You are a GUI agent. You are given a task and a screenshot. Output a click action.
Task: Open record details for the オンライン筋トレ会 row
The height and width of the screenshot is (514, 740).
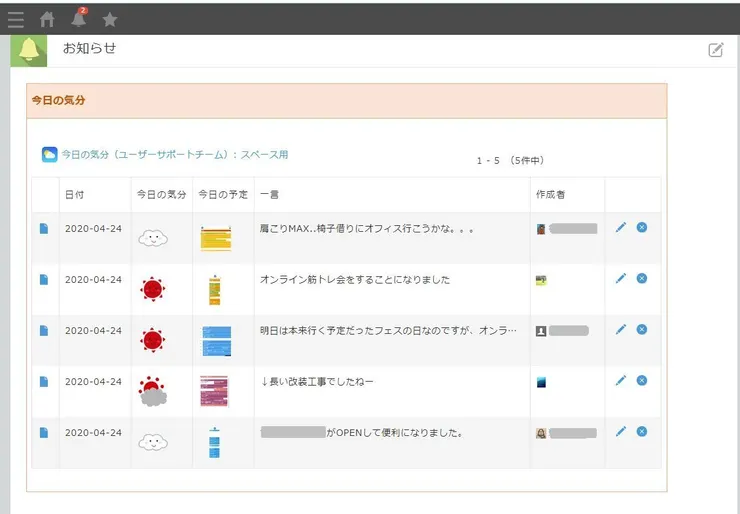[44, 280]
